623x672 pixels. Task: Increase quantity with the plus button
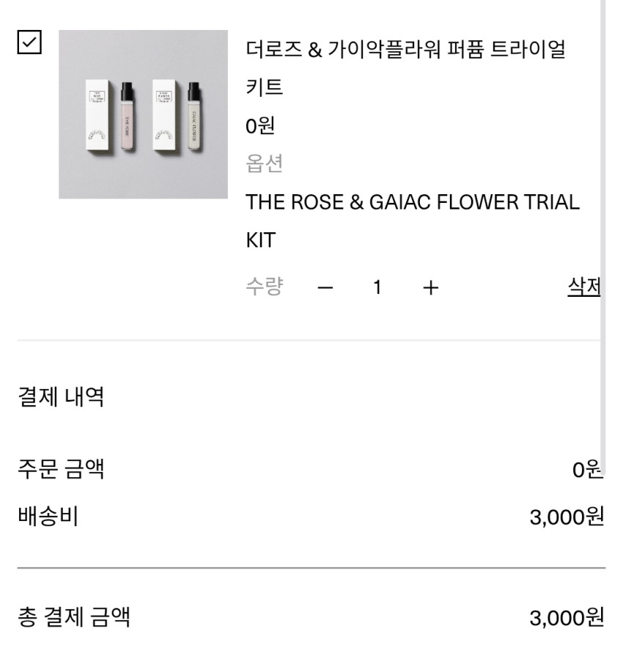click(430, 288)
